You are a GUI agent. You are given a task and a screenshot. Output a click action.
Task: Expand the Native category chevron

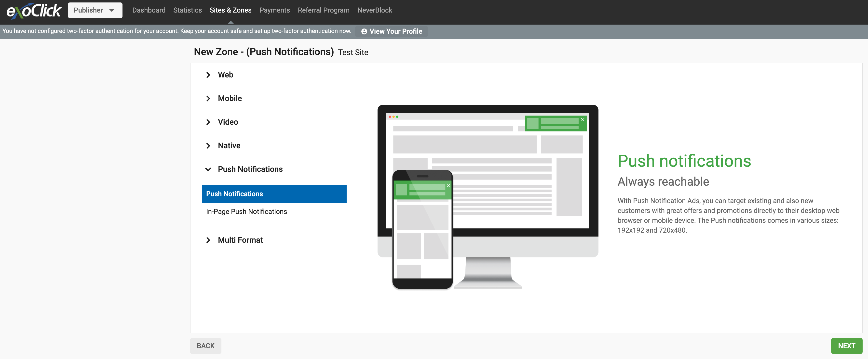(208, 146)
